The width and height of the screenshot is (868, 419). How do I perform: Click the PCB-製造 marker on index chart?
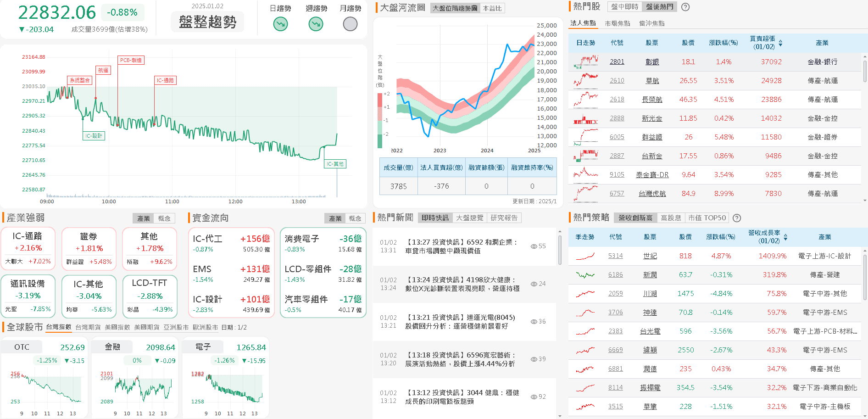click(131, 60)
